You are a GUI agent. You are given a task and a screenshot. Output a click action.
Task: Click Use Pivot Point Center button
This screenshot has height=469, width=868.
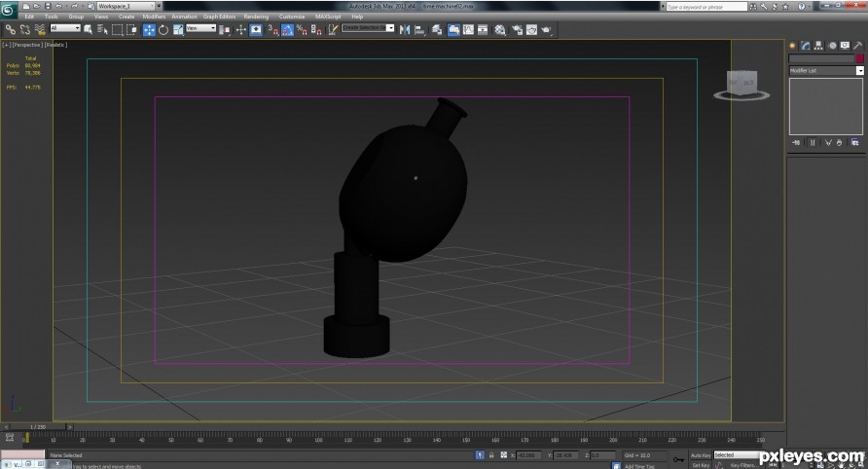click(225, 30)
